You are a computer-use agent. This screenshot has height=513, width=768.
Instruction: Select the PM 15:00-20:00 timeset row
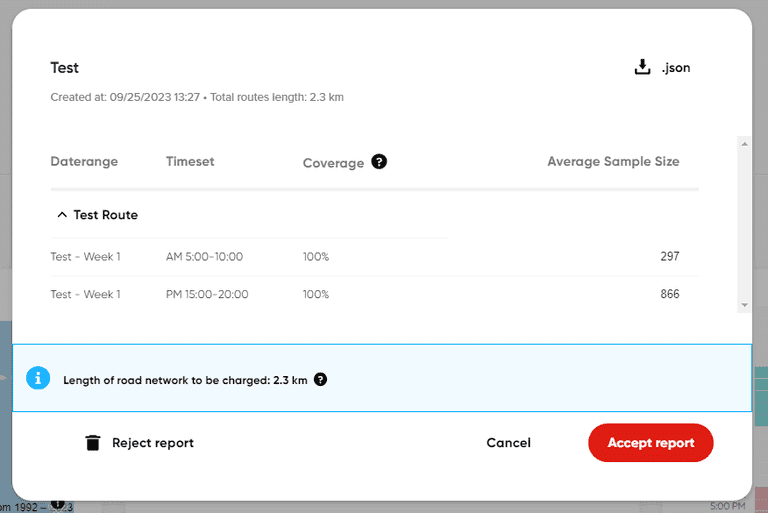[207, 295]
